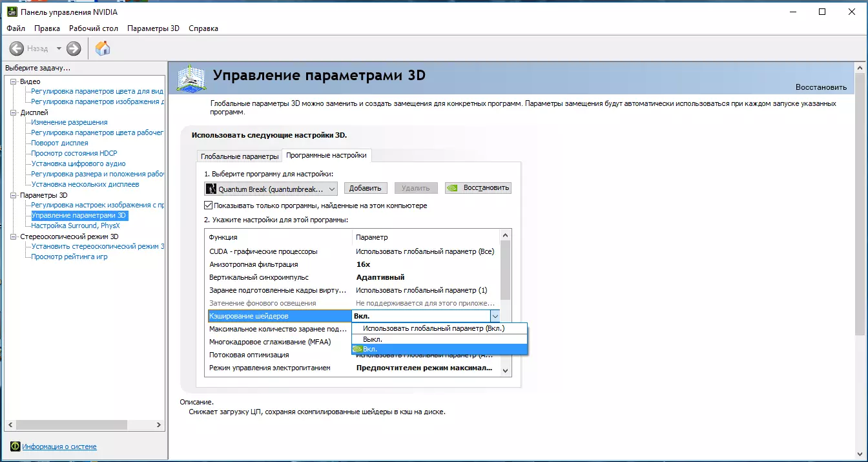Select Управление параметрами 3D tree item

(79, 215)
